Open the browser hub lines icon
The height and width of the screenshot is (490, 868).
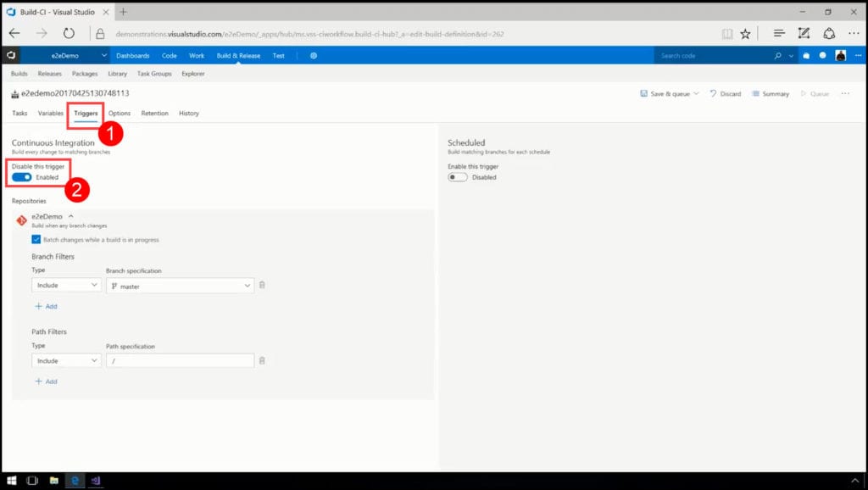pos(779,33)
